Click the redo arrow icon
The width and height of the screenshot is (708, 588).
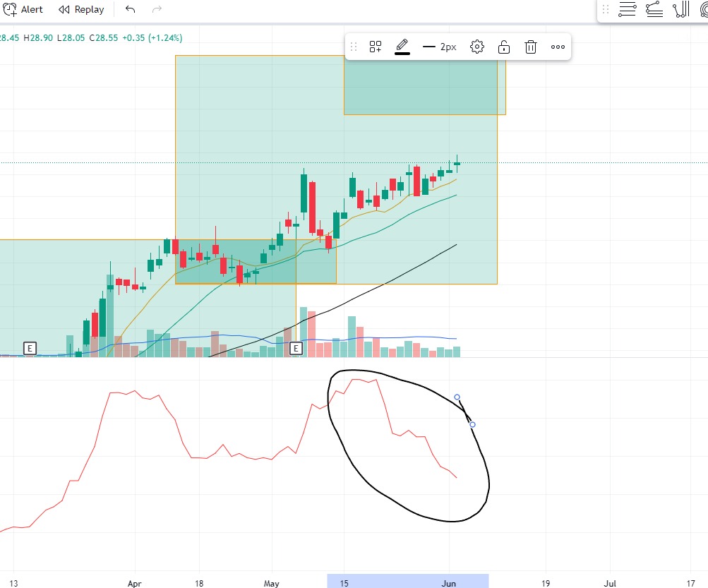[x=157, y=9]
